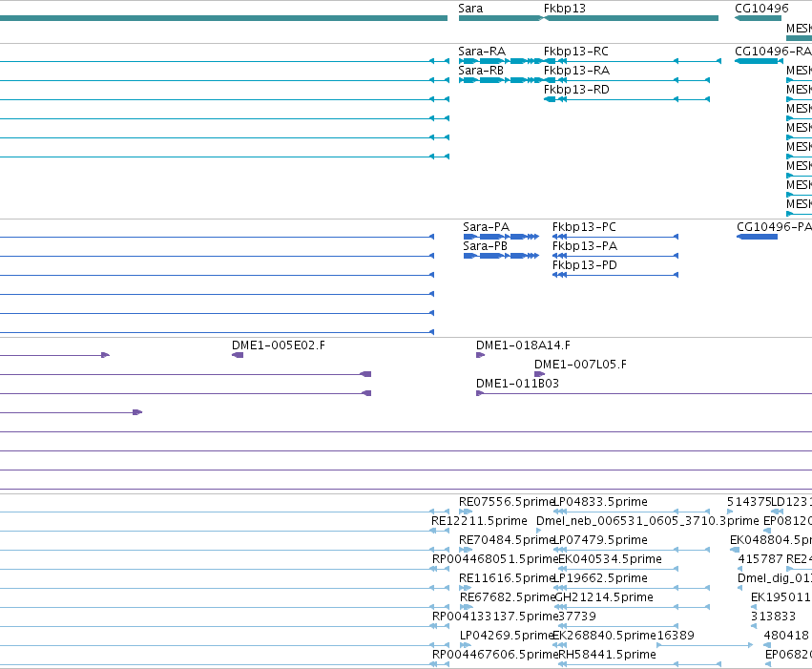Select the GH21214.5prime EST label
Screen dimensions: 812x669
point(604,597)
